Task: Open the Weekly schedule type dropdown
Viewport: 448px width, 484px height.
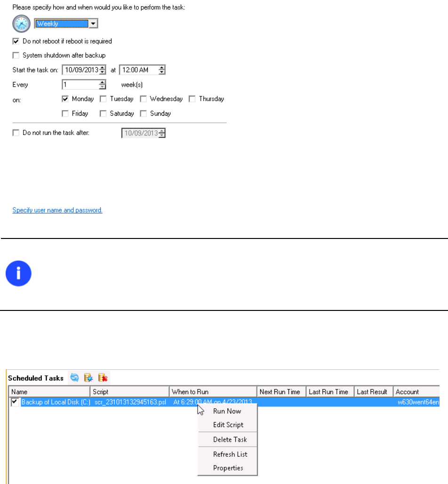Action: point(93,24)
